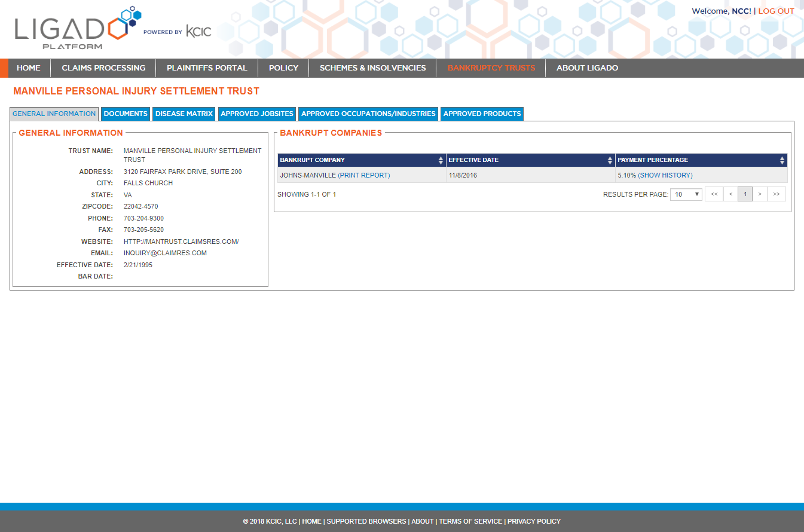Open the Bankruptcy Trusts menu

coord(491,68)
